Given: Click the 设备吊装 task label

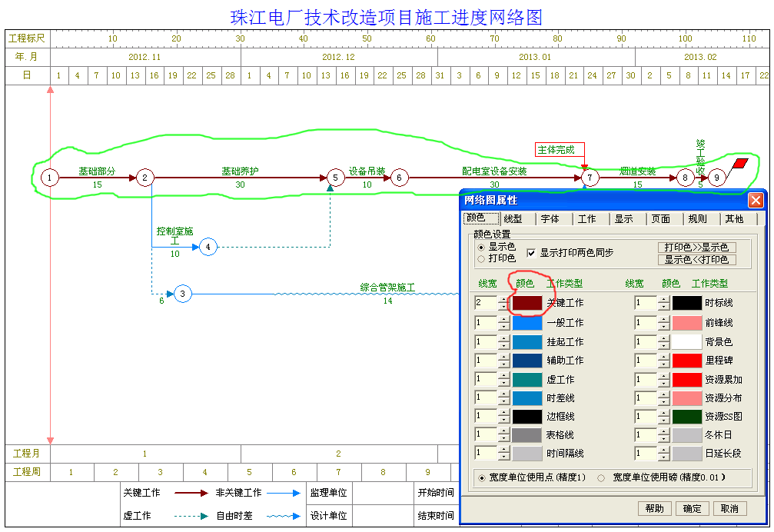Looking at the screenshot, I should tap(367, 171).
